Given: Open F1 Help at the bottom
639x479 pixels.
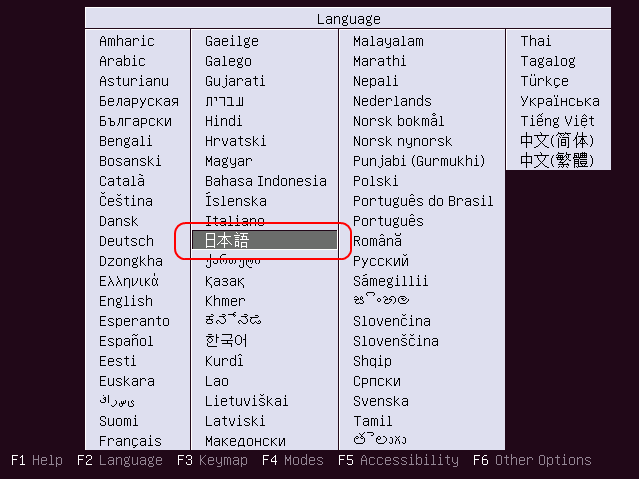Looking at the screenshot, I should tap(37, 460).
